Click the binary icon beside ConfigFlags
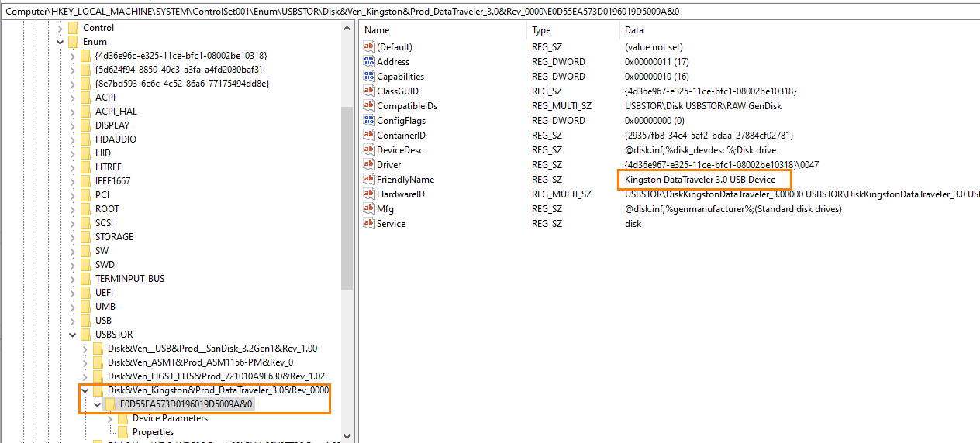 pyautogui.click(x=369, y=121)
